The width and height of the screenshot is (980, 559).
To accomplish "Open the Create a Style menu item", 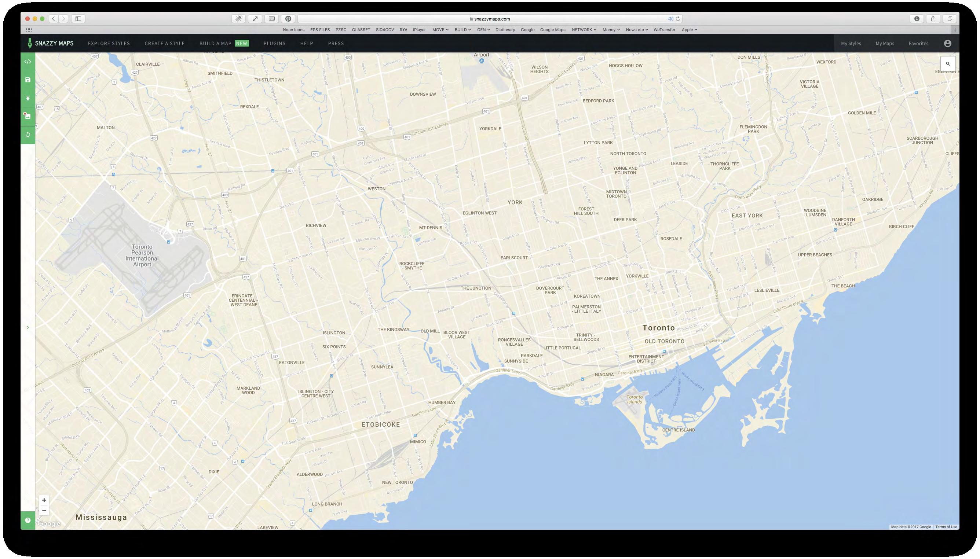I will pos(164,43).
